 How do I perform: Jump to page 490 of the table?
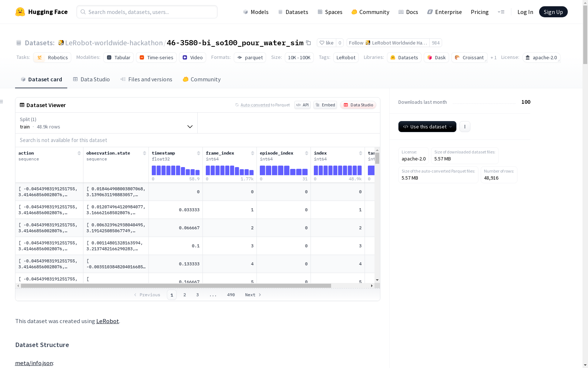coord(231,295)
